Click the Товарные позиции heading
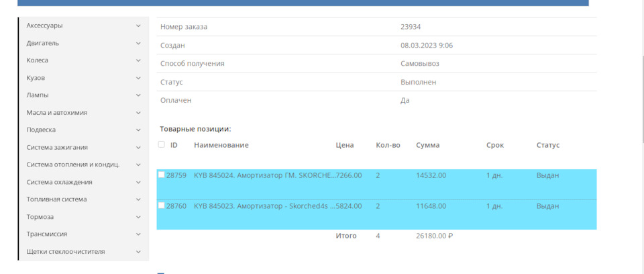Viewport: 644px width, 274px height. click(x=195, y=129)
